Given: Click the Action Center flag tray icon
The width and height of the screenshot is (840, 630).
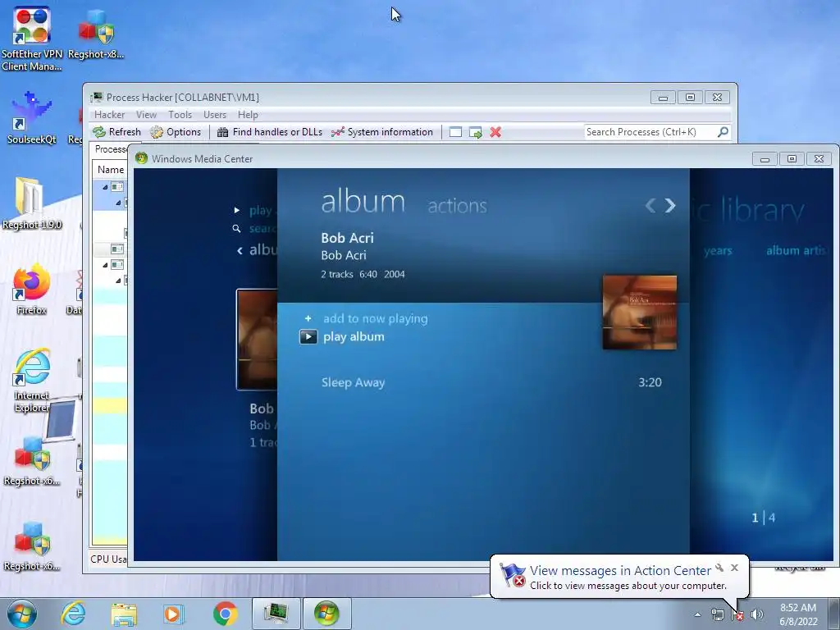Looking at the screenshot, I should [737, 614].
